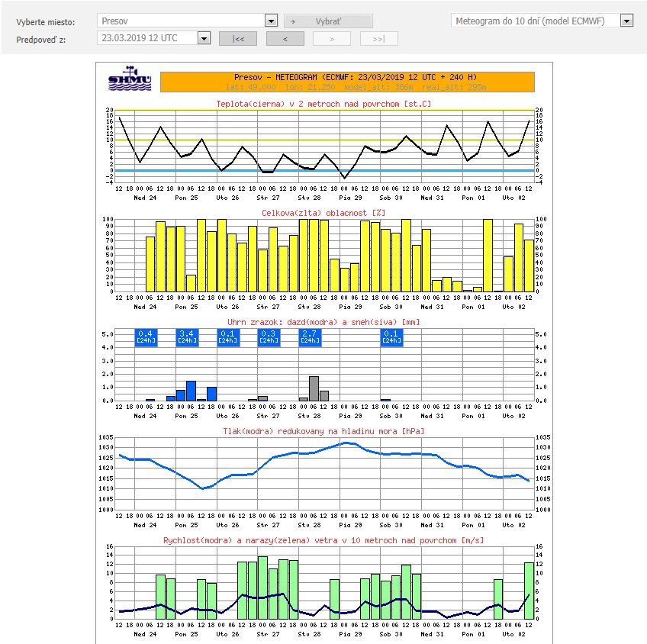Screen dimensions: 647x644
Task: Jump to first forecast with |<< button
Action: 238,38
